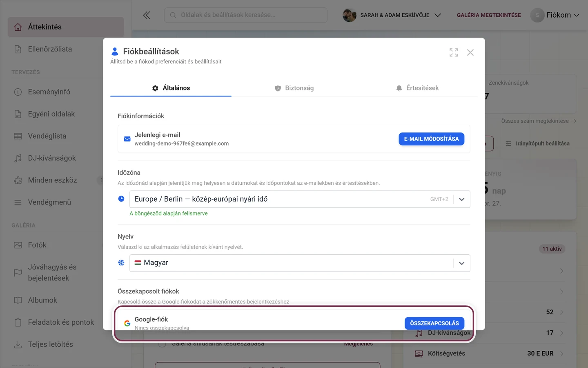The width and height of the screenshot is (588, 368).
Task: Open the Fiókom account menu
Action: click(555, 15)
